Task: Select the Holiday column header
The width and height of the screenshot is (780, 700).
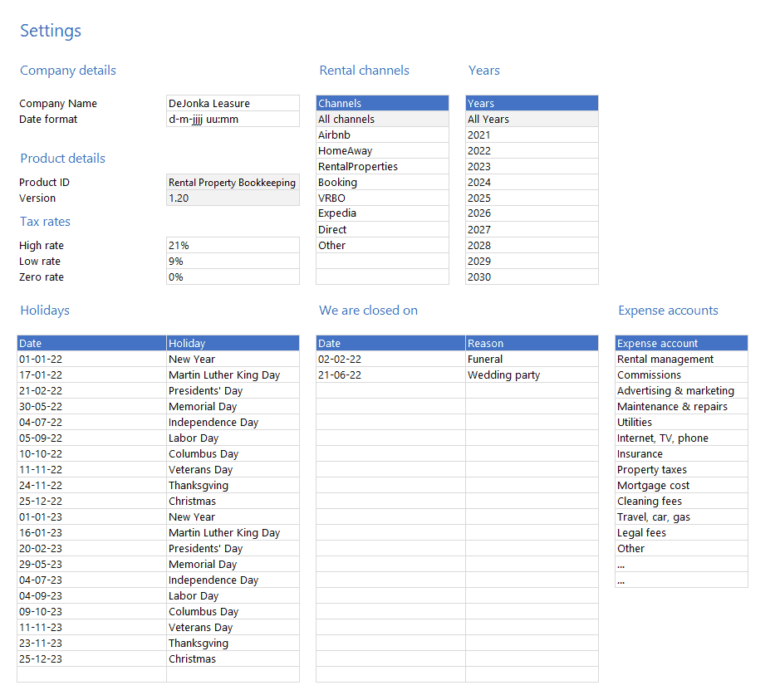Action: point(233,344)
